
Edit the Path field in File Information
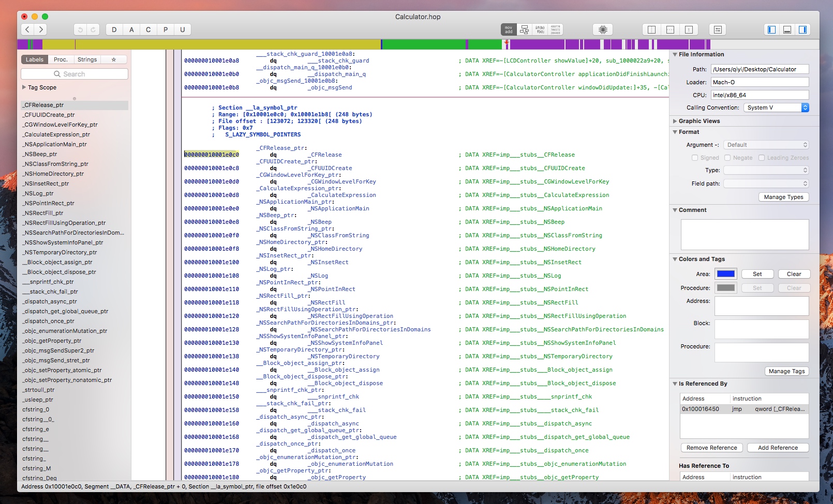760,69
